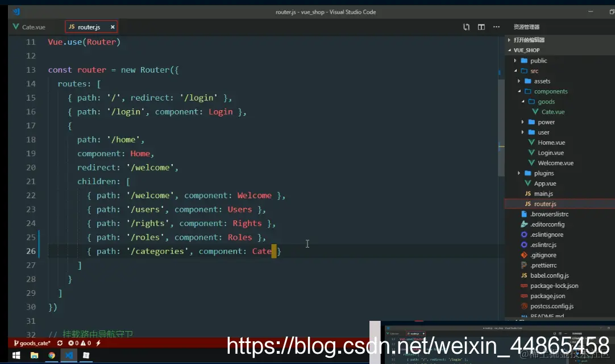Expand the public folder arrow
Viewport: 615px width, 364px height.
pos(516,61)
